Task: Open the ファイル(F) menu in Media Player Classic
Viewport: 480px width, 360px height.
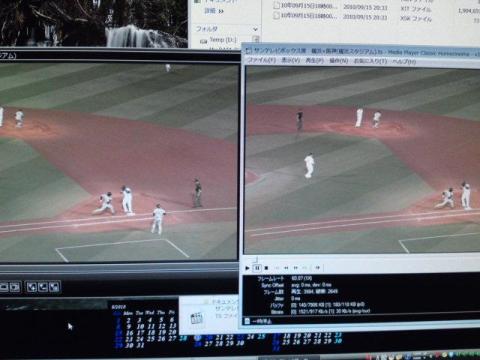Action: coord(262,60)
